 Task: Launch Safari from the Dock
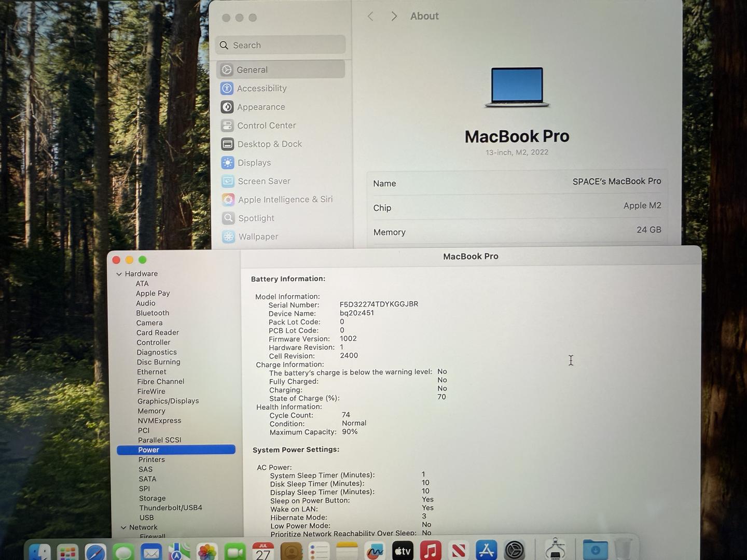(95, 551)
